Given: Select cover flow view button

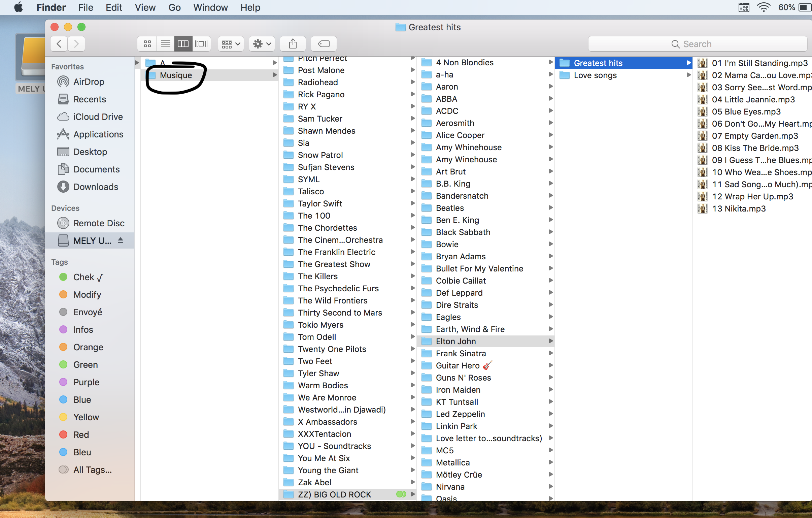Looking at the screenshot, I should point(201,44).
